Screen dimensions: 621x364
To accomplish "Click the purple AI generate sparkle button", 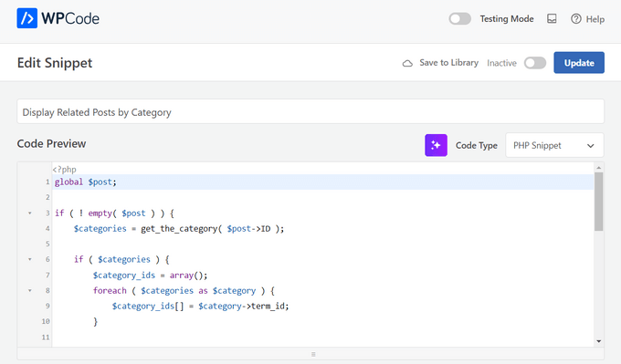I will (436, 145).
